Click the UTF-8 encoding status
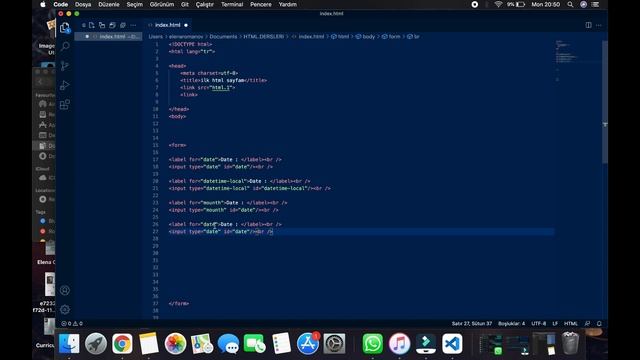This screenshot has width=640, height=360. pyautogui.click(x=539, y=323)
